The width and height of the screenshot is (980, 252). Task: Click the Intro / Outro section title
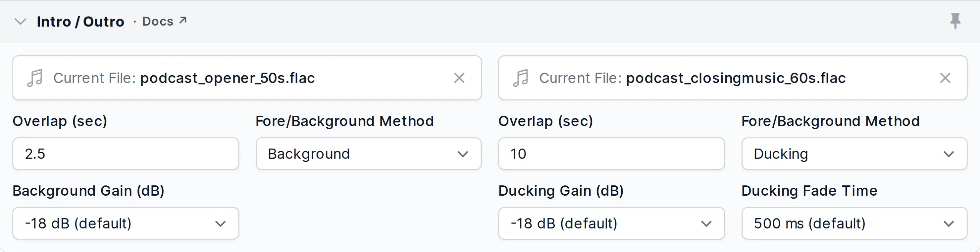point(80,22)
